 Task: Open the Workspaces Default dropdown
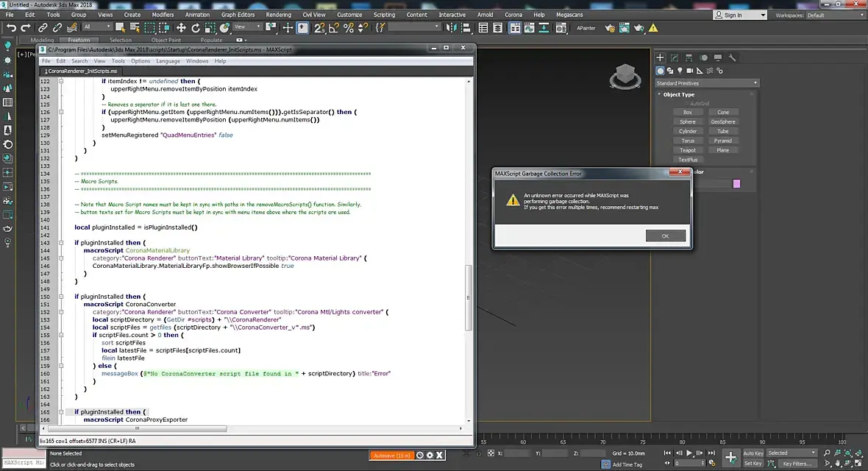(x=833, y=15)
